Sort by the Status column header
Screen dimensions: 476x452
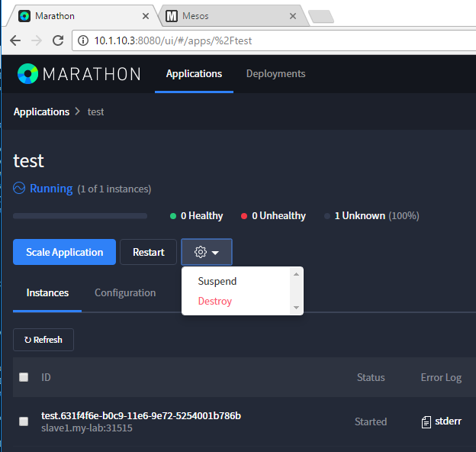tap(371, 377)
